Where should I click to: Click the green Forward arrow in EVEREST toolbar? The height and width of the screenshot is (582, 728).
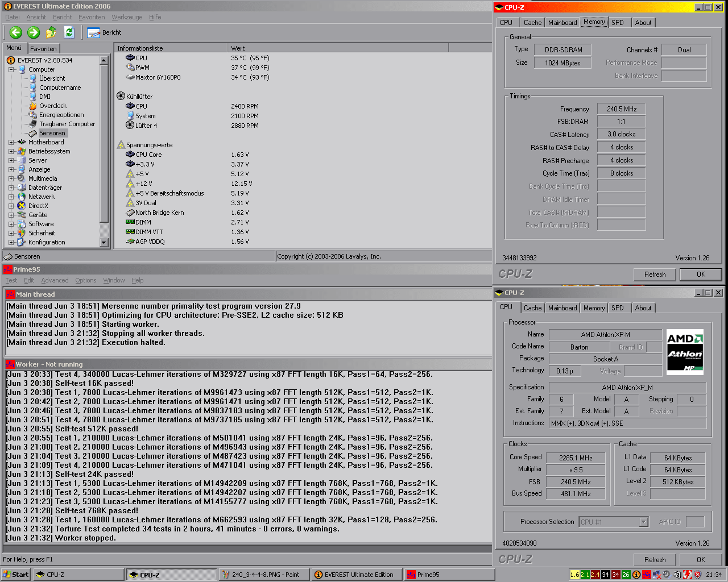pos(34,32)
